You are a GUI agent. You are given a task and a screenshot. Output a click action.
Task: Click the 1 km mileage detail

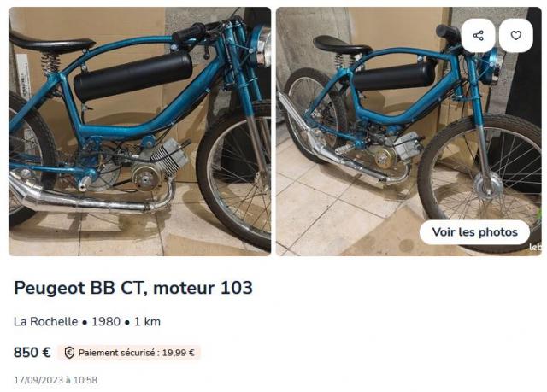point(146,322)
